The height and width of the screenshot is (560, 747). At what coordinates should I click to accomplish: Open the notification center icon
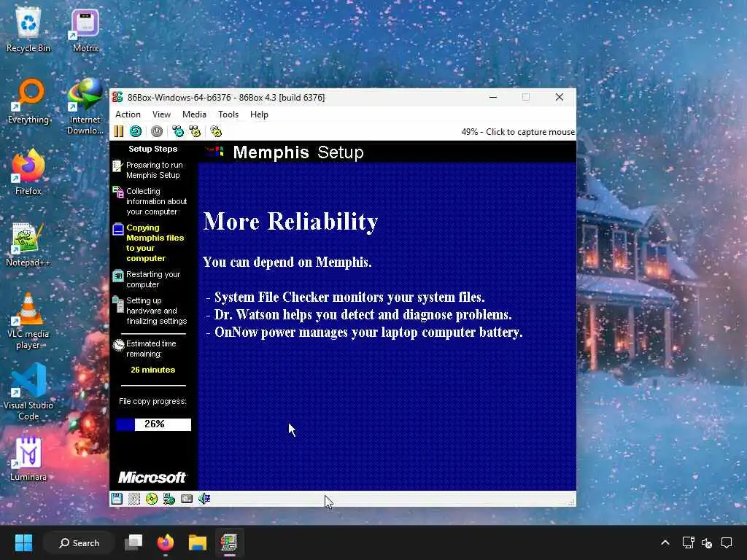tap(727, 542)
